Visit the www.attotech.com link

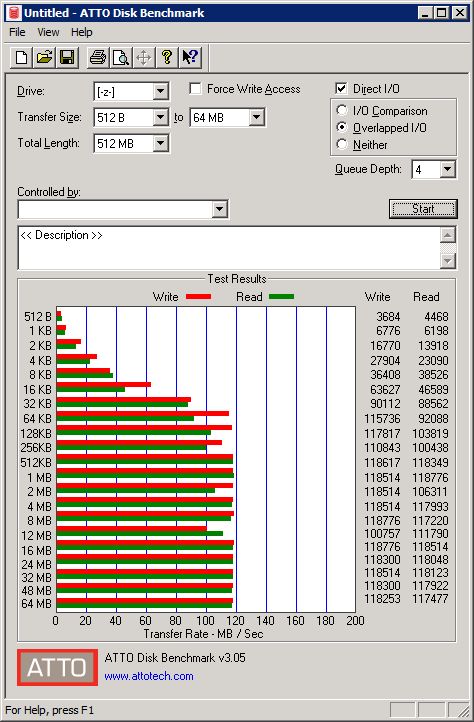[x=149, y=676]
